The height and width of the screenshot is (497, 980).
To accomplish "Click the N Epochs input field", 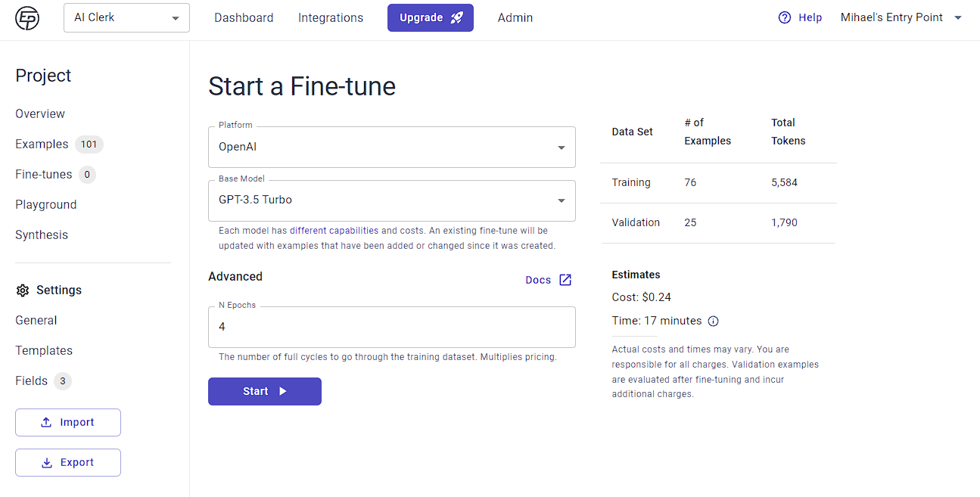I will click(391, 327).
